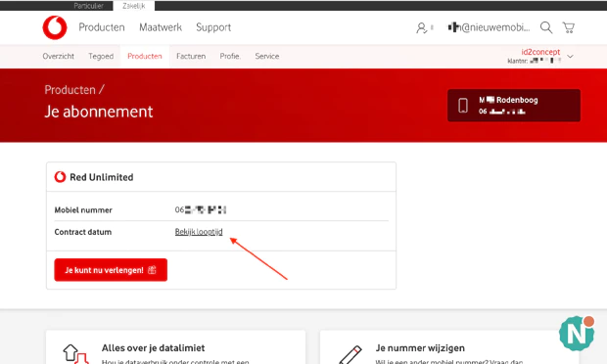The height and width of the screenshot is (364, 607).
Task: Open the shopping cart icon
Action: click(568, 27)
